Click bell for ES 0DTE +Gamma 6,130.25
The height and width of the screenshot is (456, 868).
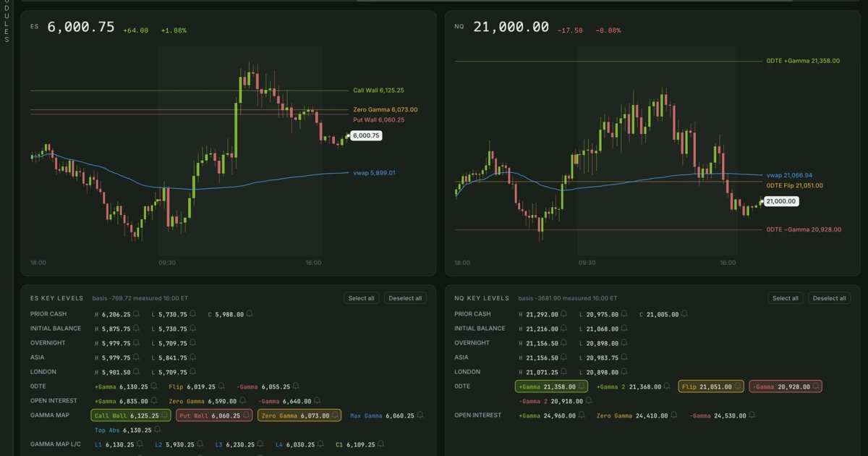point(153,387)
